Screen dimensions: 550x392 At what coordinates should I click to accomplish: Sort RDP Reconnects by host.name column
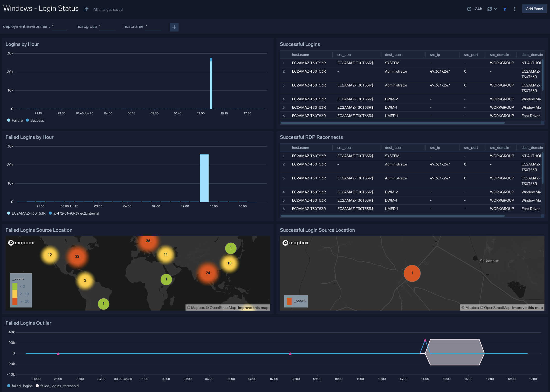(x=300, y=148)
